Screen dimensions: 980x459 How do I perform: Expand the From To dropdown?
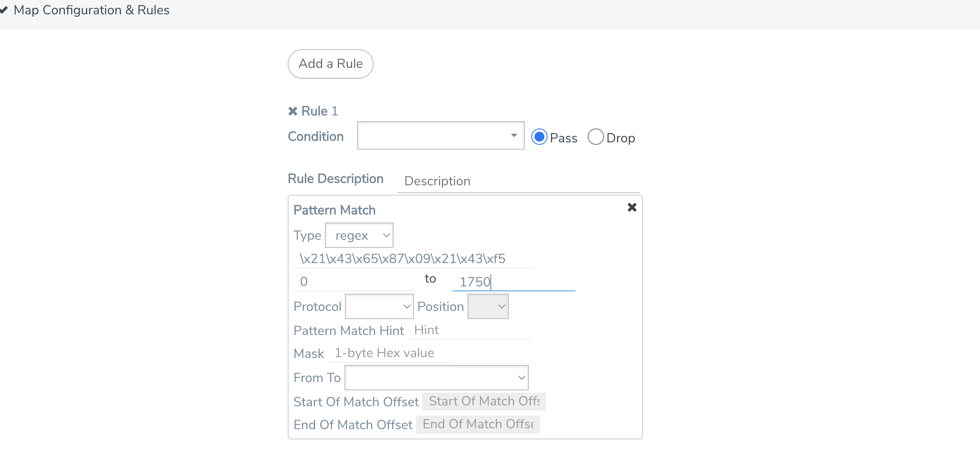436,378
